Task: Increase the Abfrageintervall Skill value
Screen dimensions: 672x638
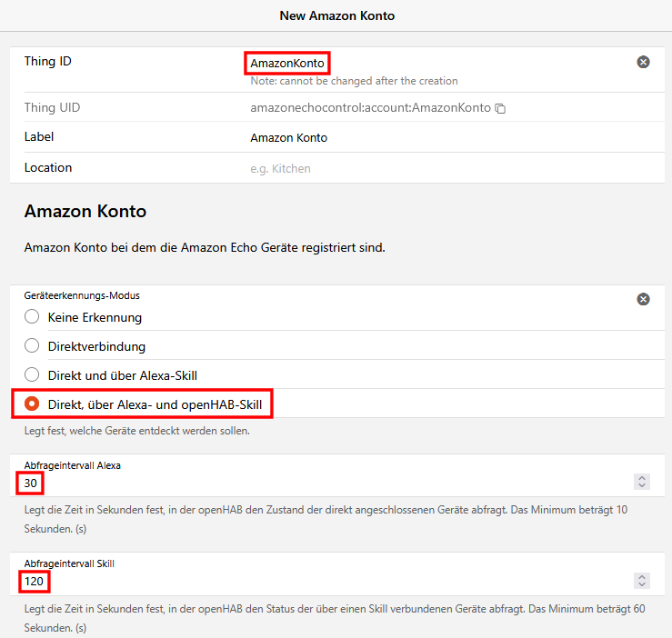Action: (x=642, y=577)
